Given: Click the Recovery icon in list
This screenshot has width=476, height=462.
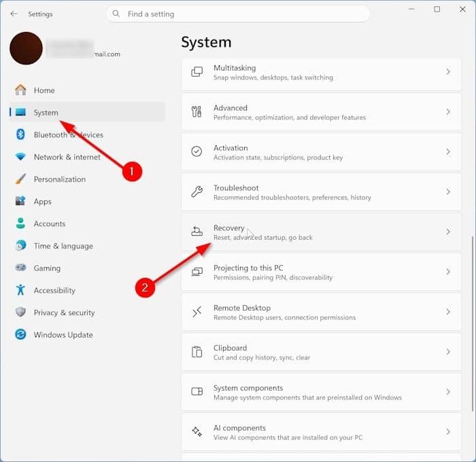Looking at the screenshot, I should (197, 232).
